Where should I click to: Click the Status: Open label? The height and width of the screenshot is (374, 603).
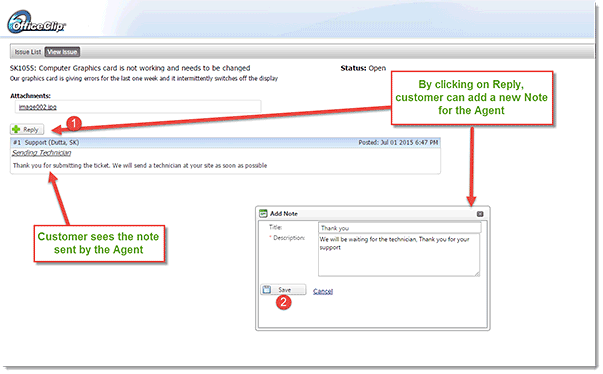click(363, 68)
